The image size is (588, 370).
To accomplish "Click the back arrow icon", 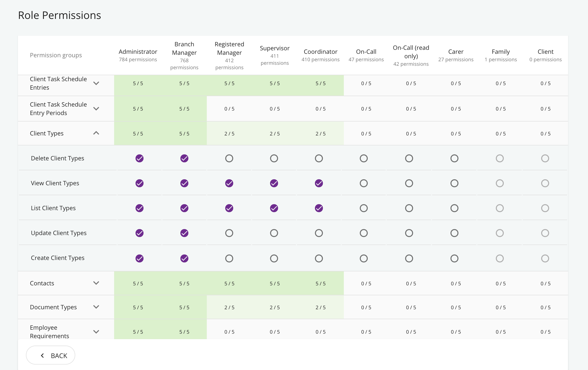I will [42, 356].
